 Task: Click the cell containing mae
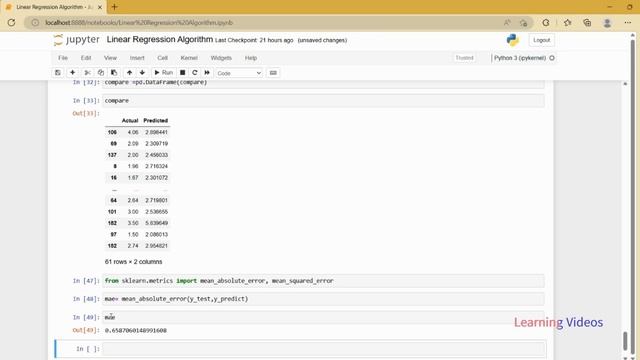[x=323, y=317]
